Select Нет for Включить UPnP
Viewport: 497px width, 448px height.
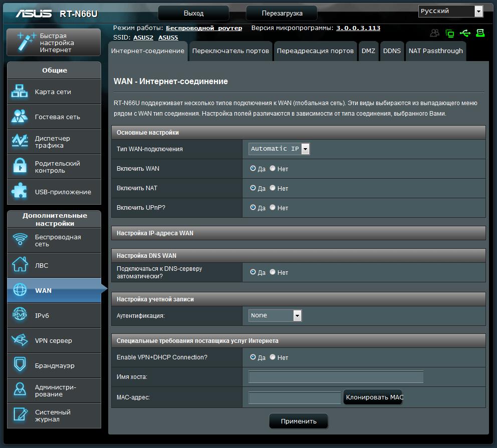[x=272, y=208]
